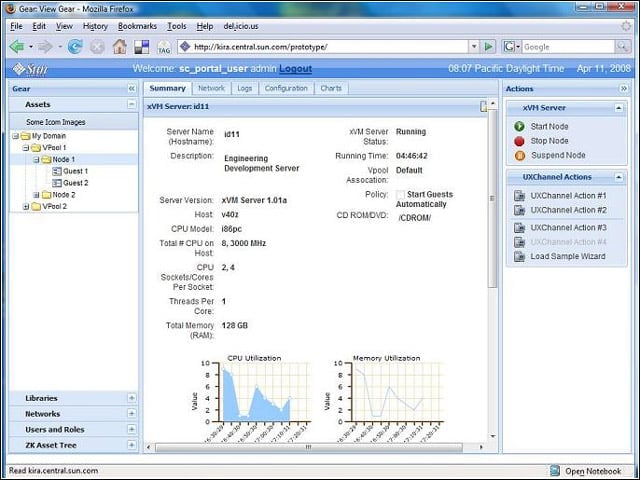Image resolution: width=640 pixels, height=480 pixels.
Task: Reload the page with the refresh icon
Action: (x=75, y=47)
